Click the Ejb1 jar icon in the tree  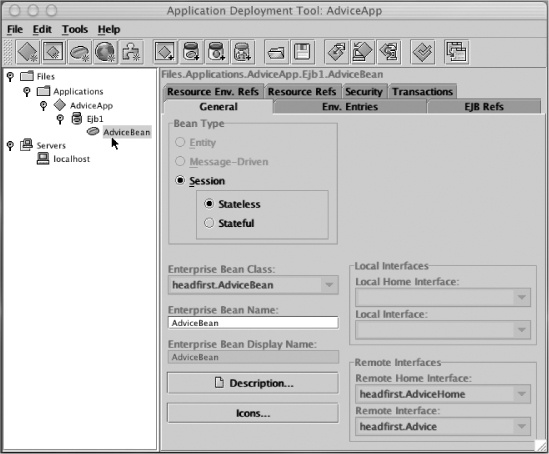[77, 118]
